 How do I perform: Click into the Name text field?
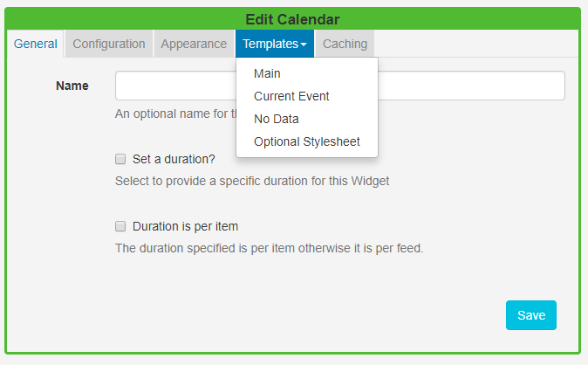[x=471, y=86]
